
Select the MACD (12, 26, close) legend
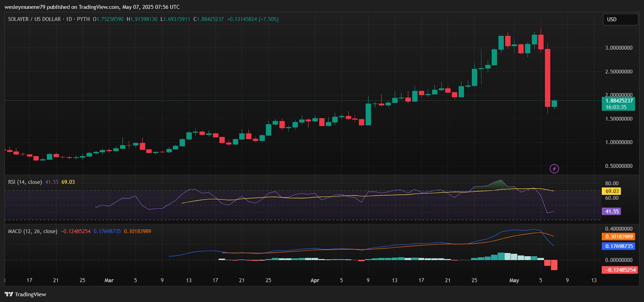(33, 231)
